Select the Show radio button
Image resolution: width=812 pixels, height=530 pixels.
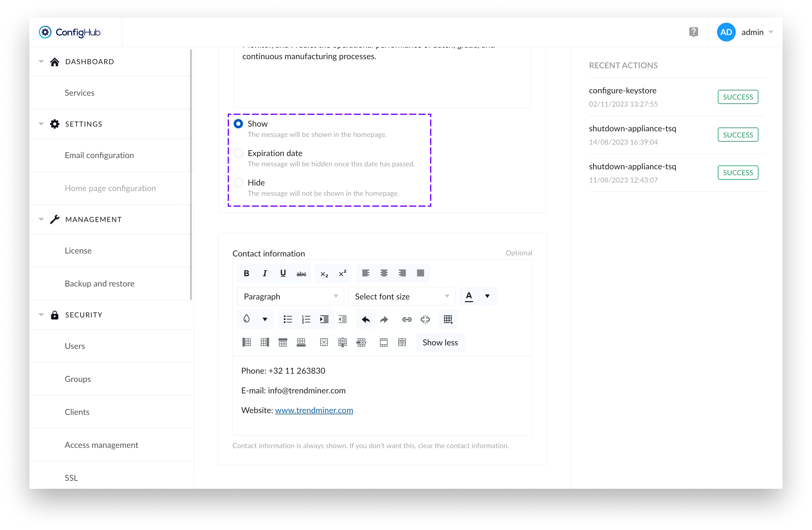point(238,124)
